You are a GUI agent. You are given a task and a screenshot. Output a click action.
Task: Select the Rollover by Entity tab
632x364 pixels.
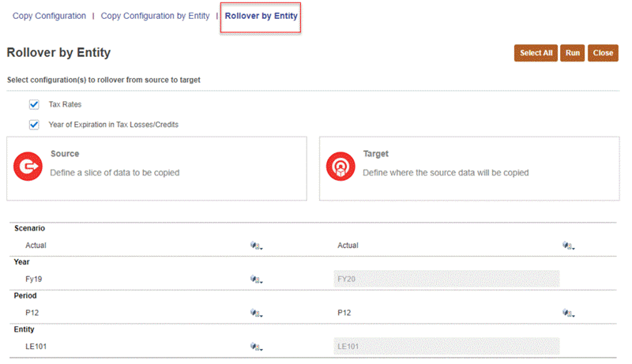[261, 16]
